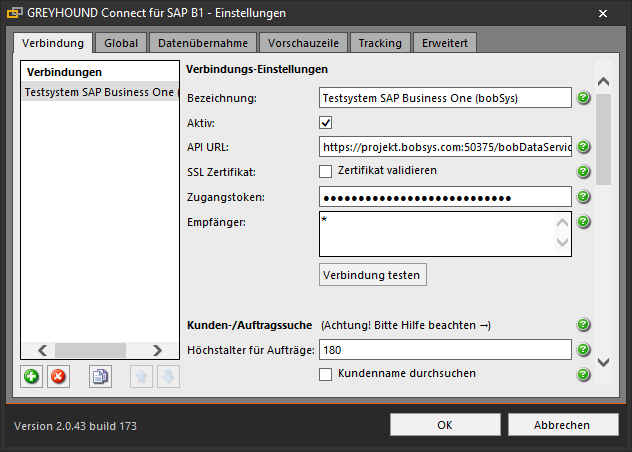Click the Achtung! Bitte Hilfe beachten text
This screenshot has height=452, width=632.
[x=405, y=325]
